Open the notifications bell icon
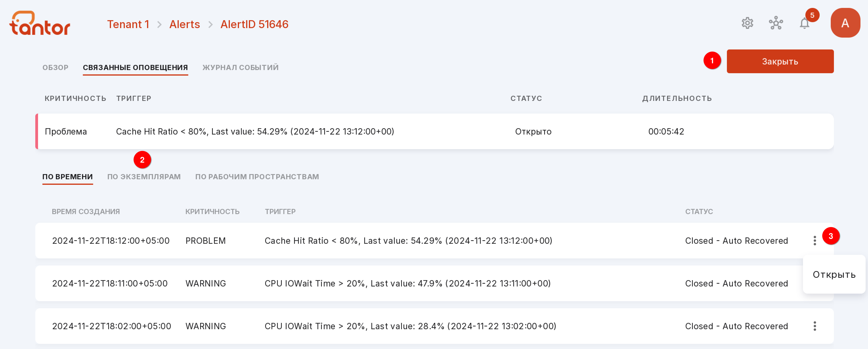Viewport: 868px width, 349px height. [804, 23]
